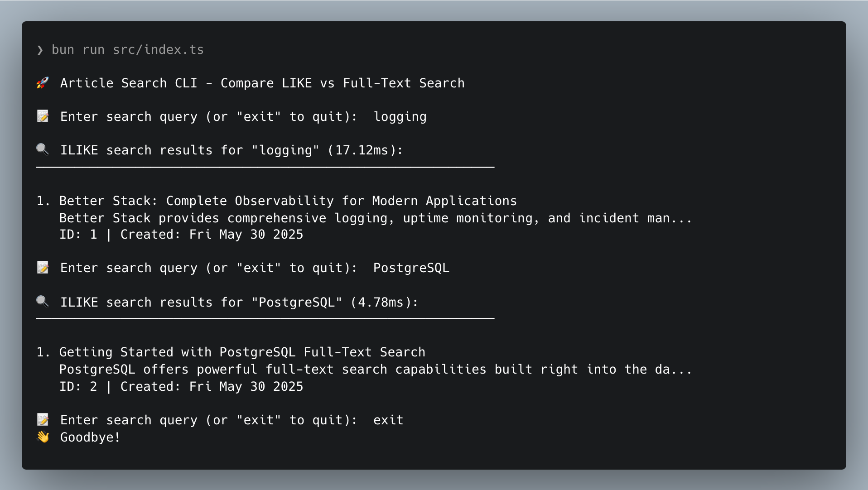Click the shell prompt chevron before bun run

pos(40,50)
